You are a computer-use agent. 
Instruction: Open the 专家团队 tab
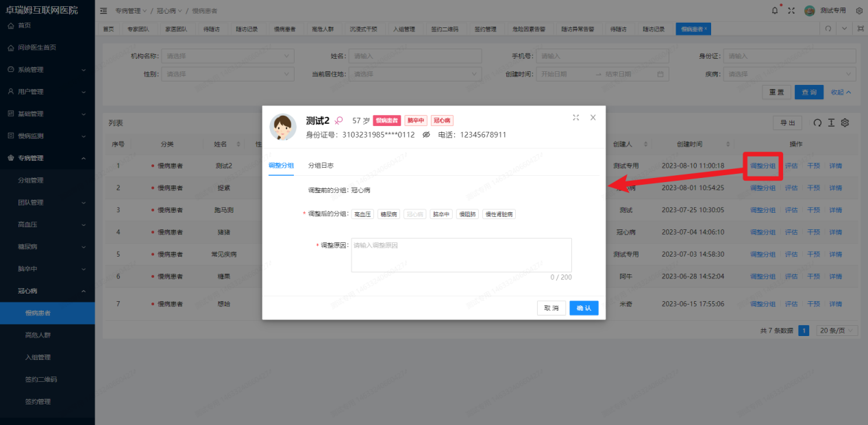[138, 29]
